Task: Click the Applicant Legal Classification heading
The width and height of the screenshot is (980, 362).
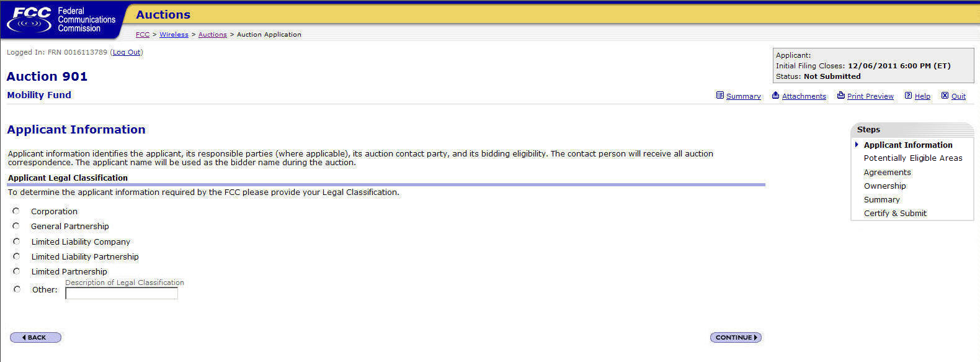Action: 68,178
